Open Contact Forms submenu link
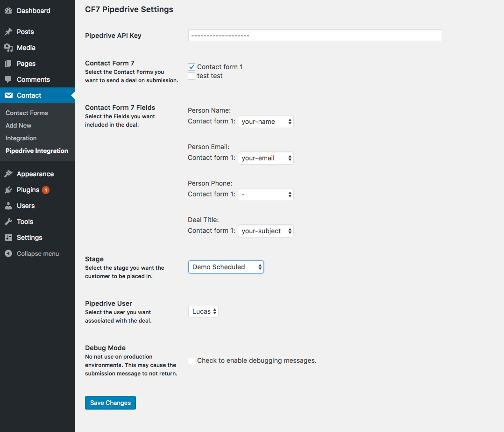Image resolution: width=504 pixels, height=432 pixels. [27, 113]
